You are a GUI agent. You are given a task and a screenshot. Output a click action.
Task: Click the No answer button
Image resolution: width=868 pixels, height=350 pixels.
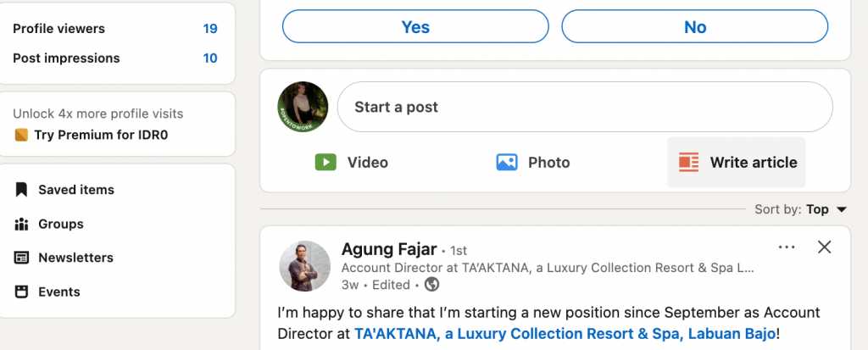(695, 26)
